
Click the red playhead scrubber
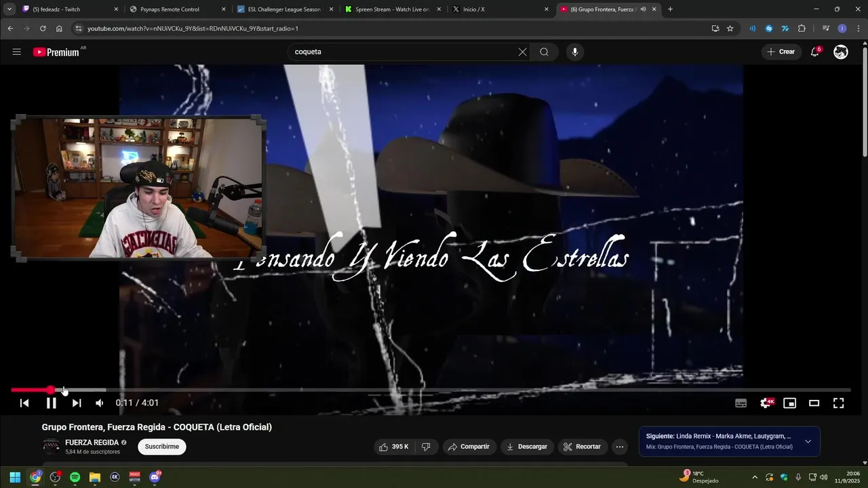(51, 390)
